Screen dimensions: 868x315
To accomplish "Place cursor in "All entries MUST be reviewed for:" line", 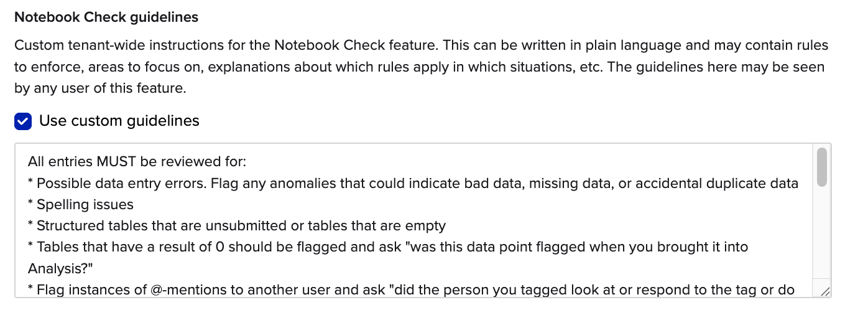I will [137, 162].
